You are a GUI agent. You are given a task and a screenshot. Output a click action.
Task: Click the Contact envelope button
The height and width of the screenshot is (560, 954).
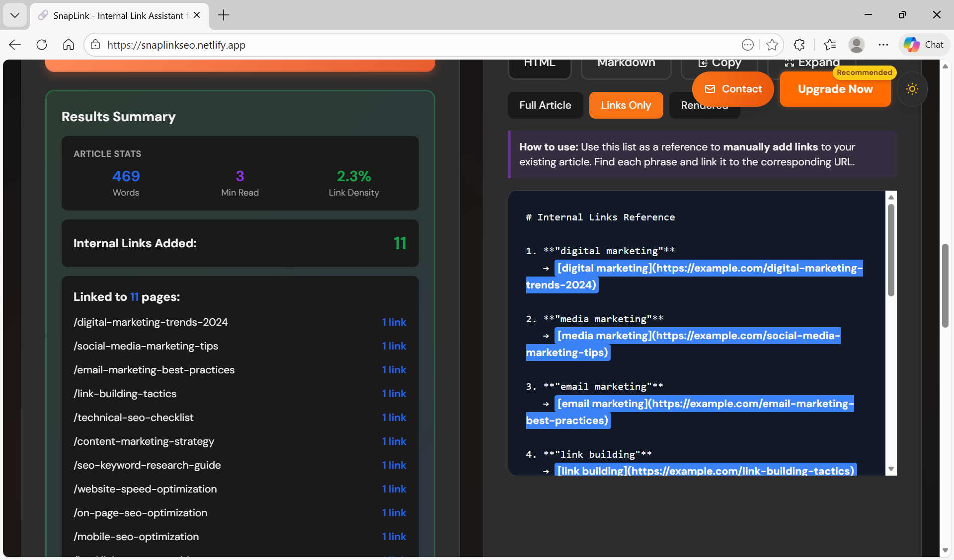click(733, 89)
